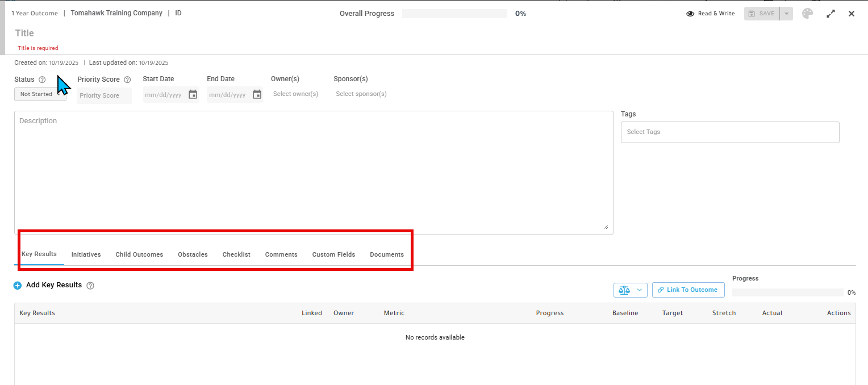Open the Status help question mark icon
The width and height of the screenshot is (868, 385).
42,79
